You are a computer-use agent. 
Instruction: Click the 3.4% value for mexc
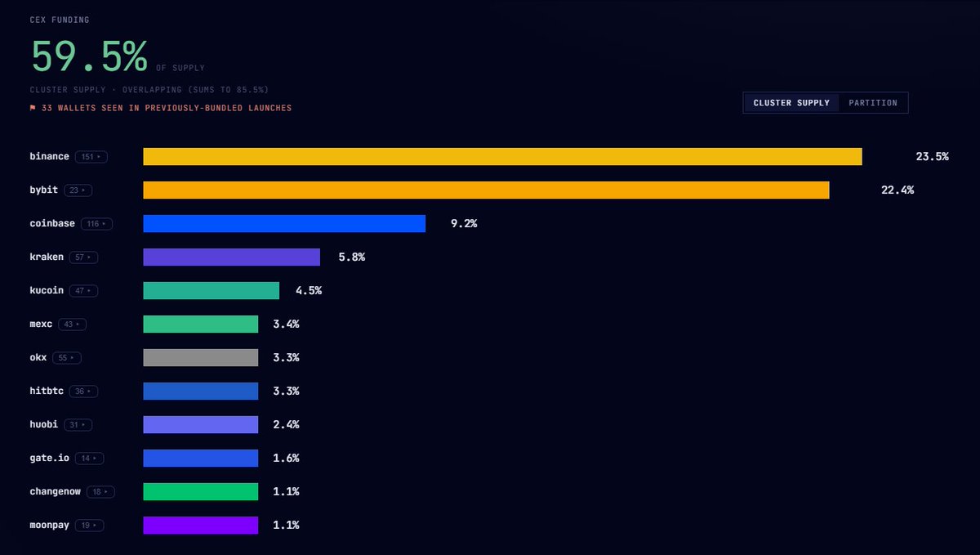tap(286, 324)
